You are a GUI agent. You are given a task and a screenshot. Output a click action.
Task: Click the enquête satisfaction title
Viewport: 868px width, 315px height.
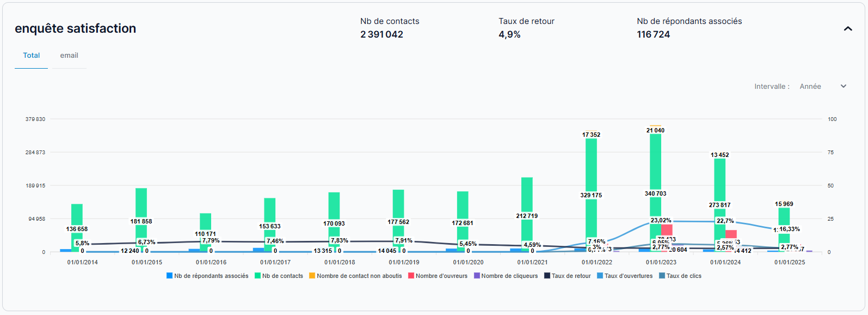point(76,28)
